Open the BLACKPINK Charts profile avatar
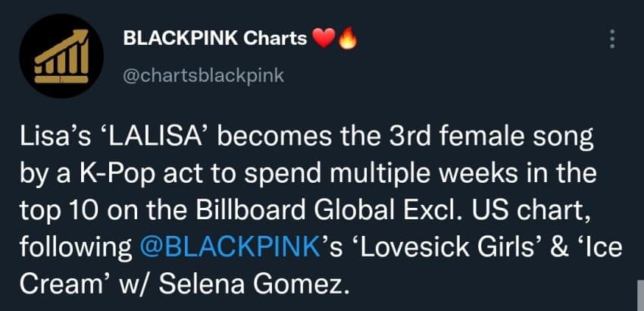The width and height of the screenshot is (644, 311). coord(61,55)
